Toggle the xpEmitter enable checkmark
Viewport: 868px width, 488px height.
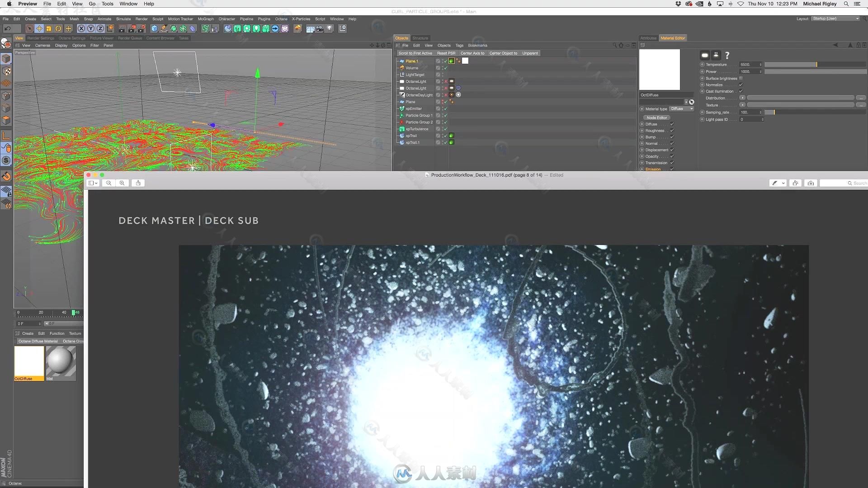point(445,108)
